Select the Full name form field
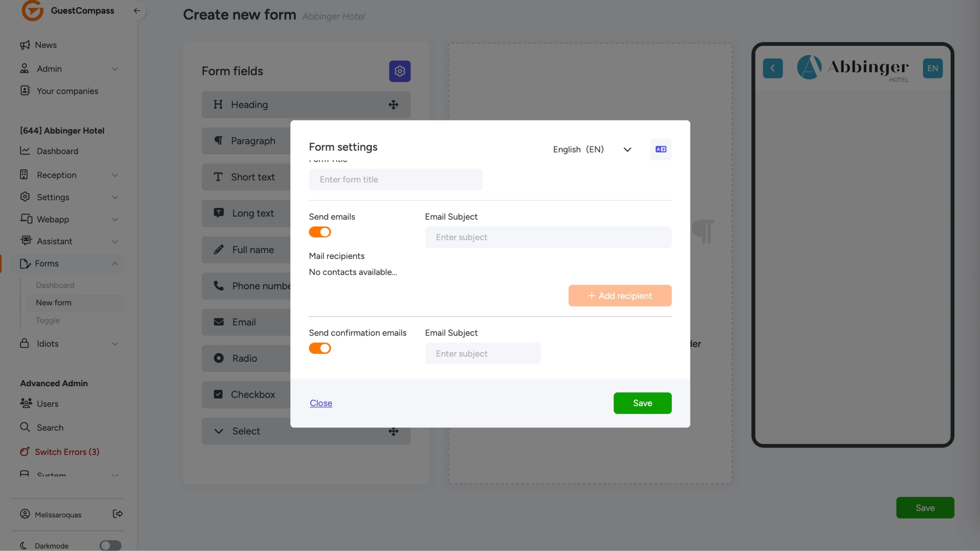Screen dimensions: 980x551 tap(246, 250)
